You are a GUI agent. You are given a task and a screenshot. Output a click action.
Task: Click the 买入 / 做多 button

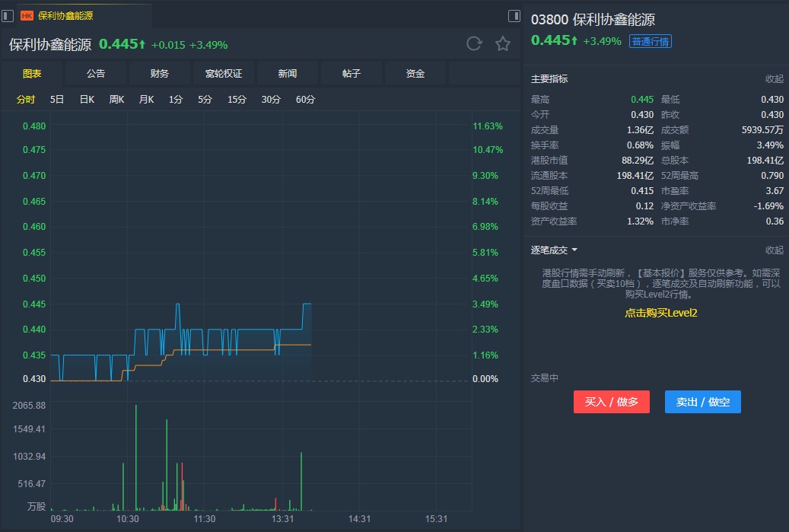(x=612, y=402)
